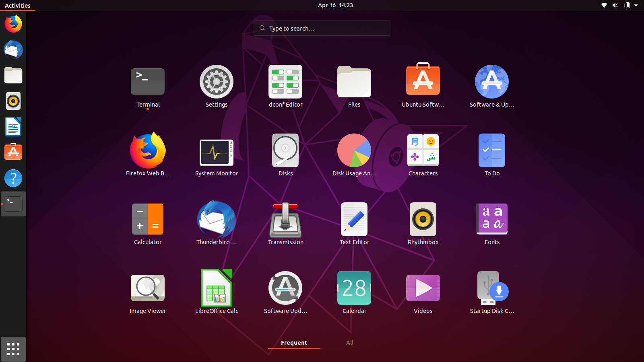Open Firefox from the dock

pos(13,24)
